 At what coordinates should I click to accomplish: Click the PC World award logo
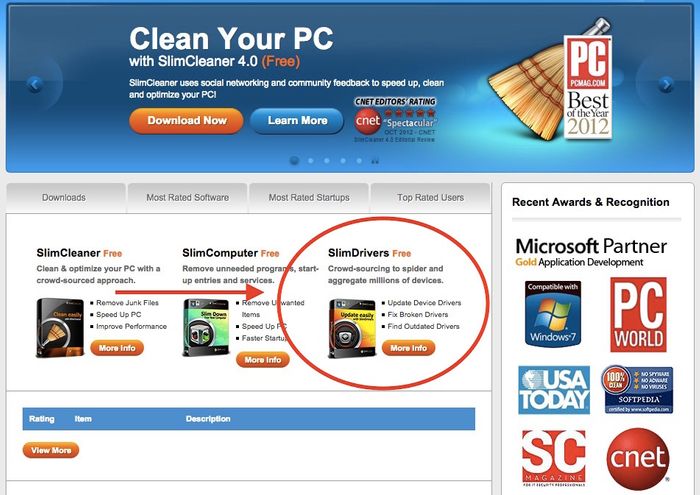point(638,314)
